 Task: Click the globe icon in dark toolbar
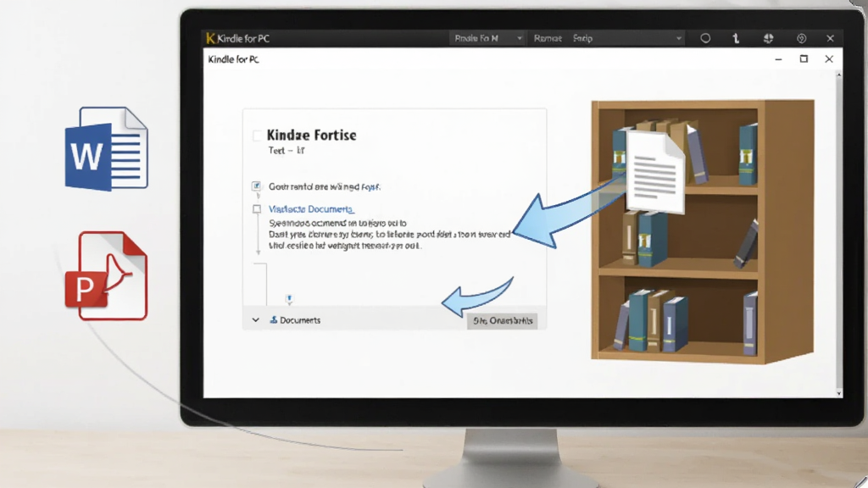768,38
